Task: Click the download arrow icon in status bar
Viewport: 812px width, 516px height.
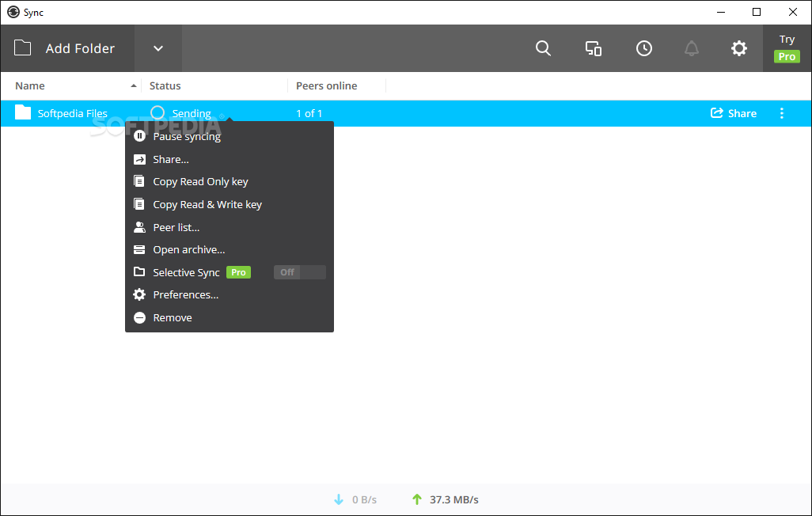Action: [x=339, y=499]
